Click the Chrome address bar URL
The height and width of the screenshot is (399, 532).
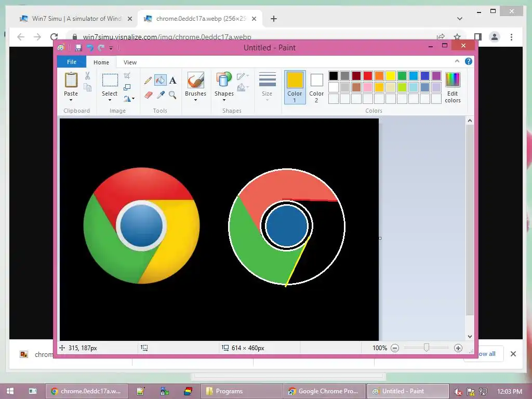click(x=167, y=37)
